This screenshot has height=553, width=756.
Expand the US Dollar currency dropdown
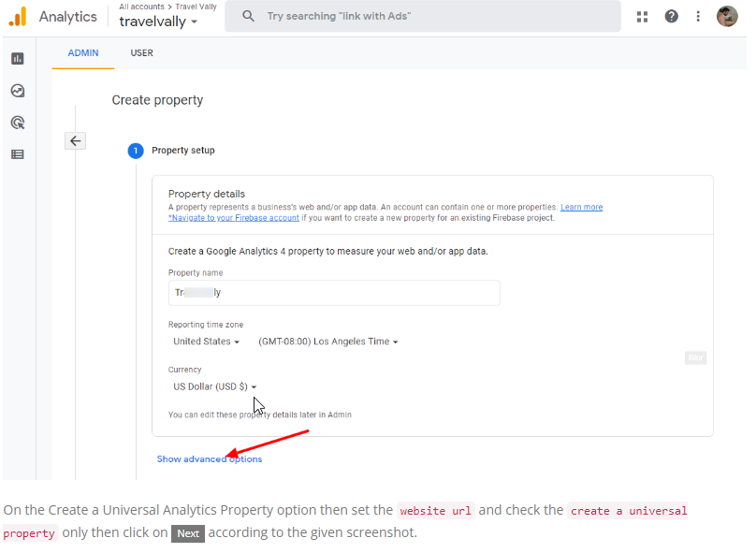(215, 386)
